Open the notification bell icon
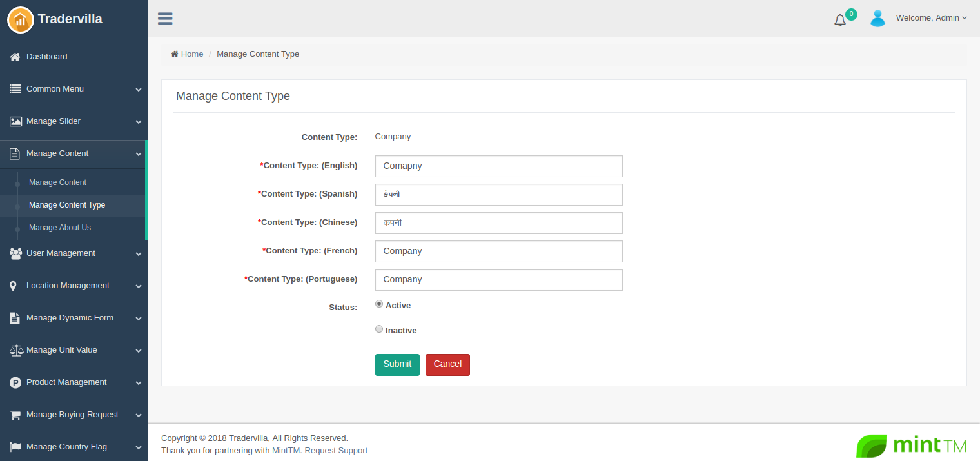The width and height of the screenshot is (980, 461). pyautogui.click(x=839, y=21)
